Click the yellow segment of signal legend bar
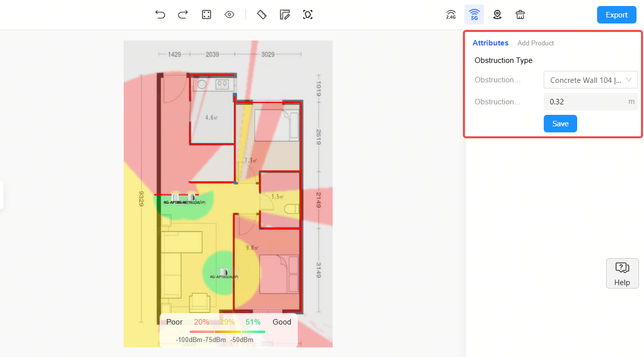Viewport: 644px width, 357px height. tap(227, 332)
